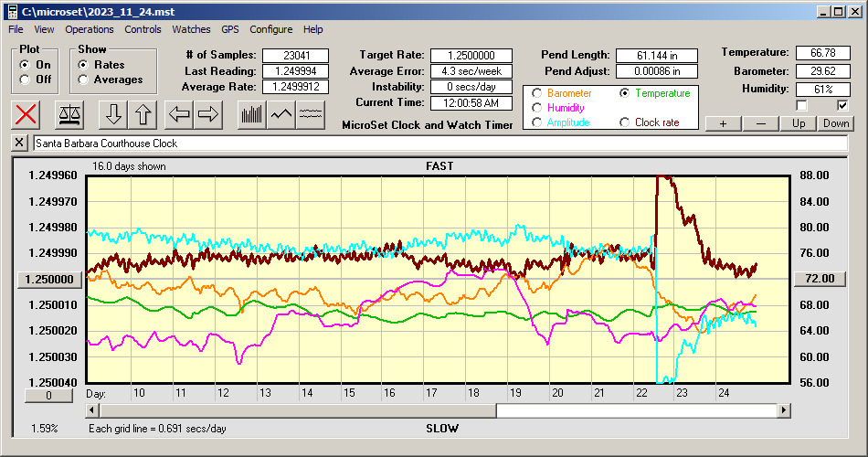The width and height of the screenshot is (868, 457).
Task: Click the Barometer reading field
Action: coord(822,71)
